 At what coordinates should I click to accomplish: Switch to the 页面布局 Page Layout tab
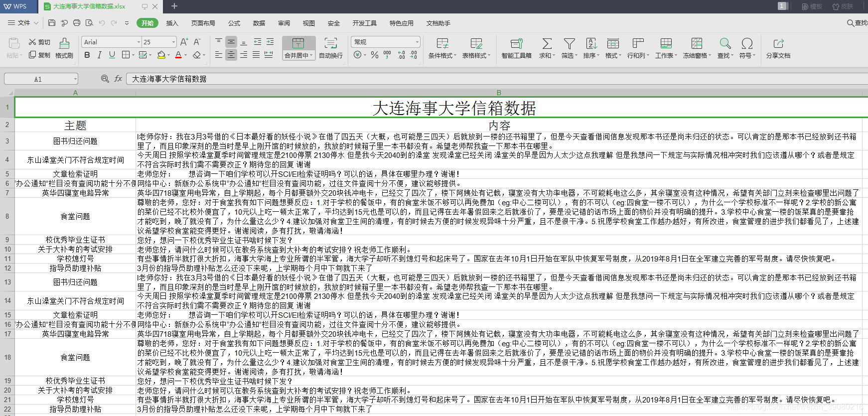(x=203, y=23)
